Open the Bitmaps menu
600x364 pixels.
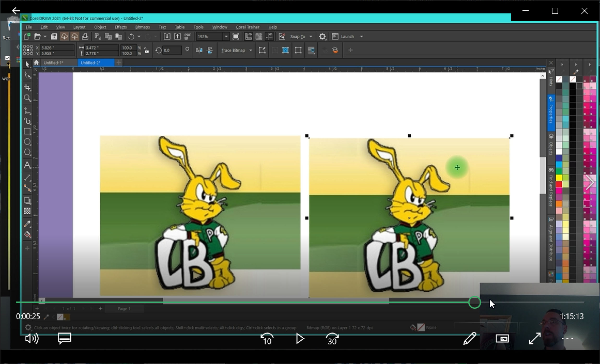coord(143,27)
